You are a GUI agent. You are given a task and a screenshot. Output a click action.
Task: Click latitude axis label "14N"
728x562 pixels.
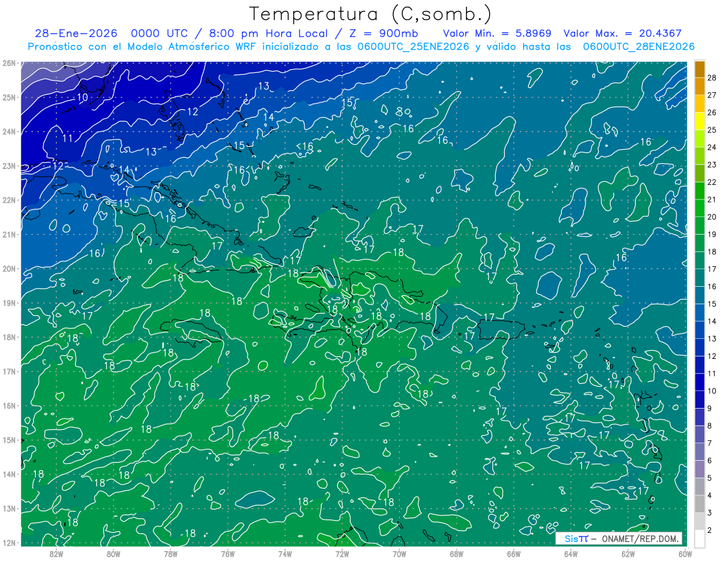click(x=9, y=474)
